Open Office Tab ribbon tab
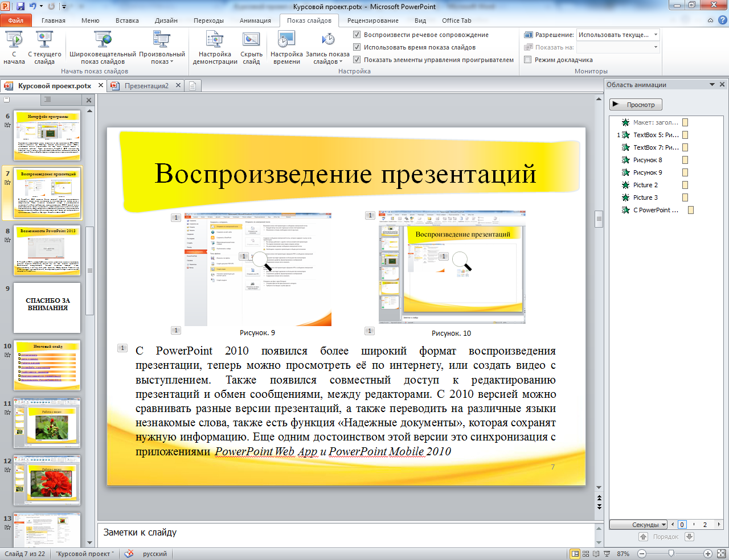729x560 pixels. [x=457, y=20]
